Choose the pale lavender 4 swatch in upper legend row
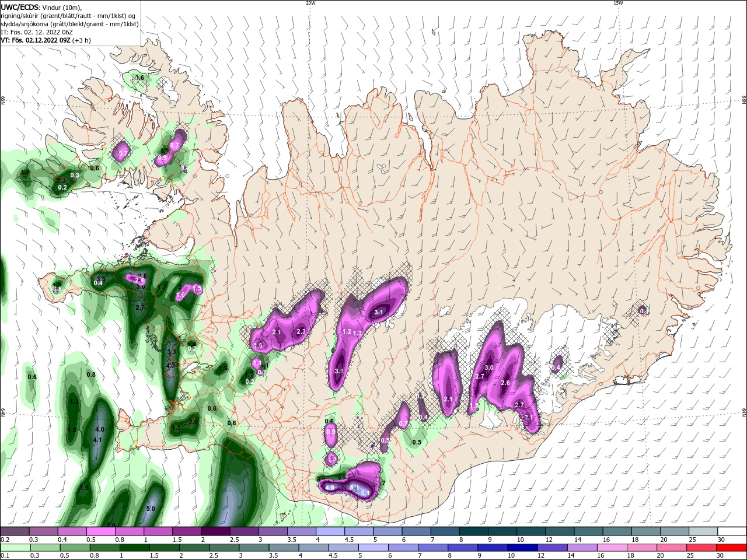Image resolution: width=747 pixels, height=560 pixels. (x=330, y=531)
